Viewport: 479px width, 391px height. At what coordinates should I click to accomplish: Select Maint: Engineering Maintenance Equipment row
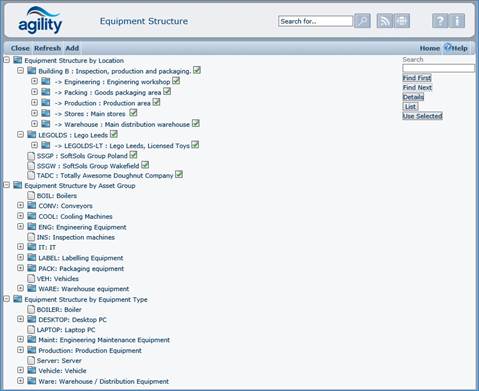(104, 340)
